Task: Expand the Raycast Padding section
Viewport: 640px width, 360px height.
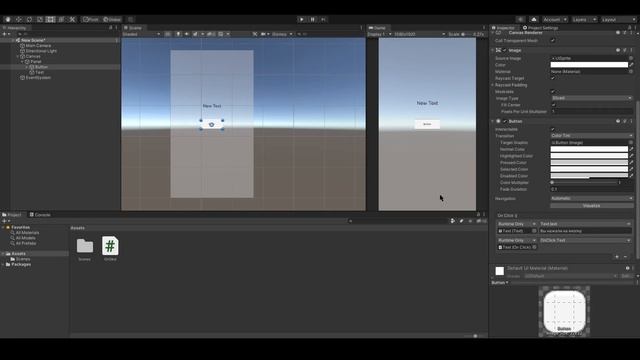Action: (x=493, y=85)
